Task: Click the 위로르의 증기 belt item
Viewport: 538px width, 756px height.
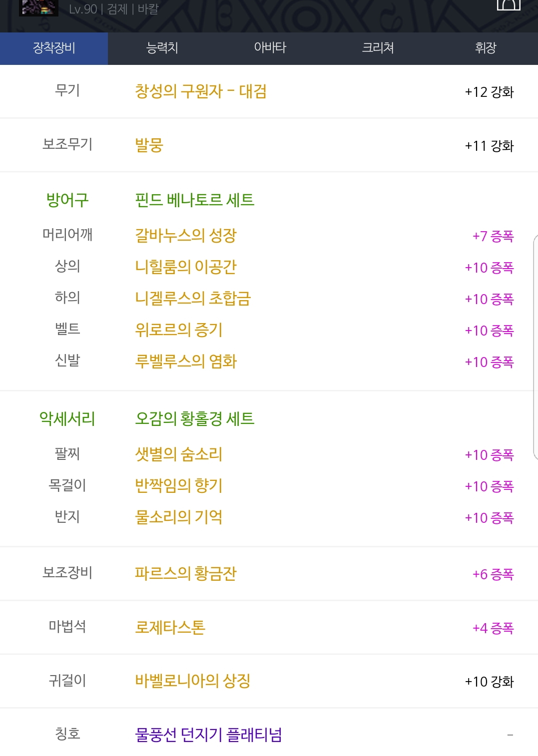Action: pyautogui.click(x=178, y=330)
